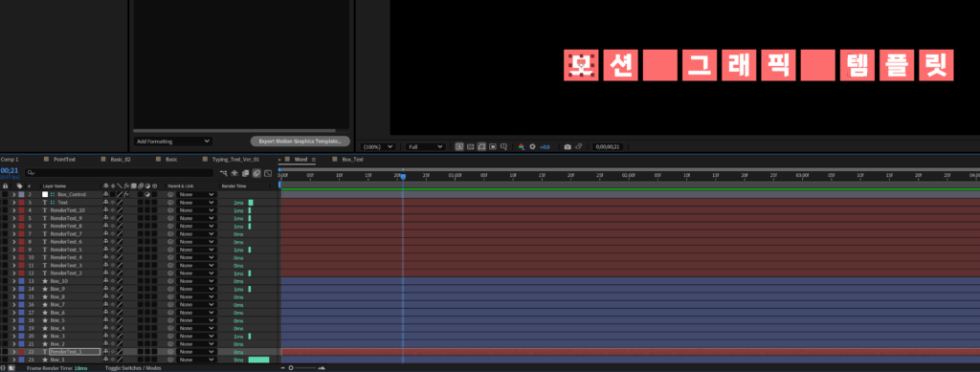This screenshot has width=980, height=372.
Task: Toggle the composition motion blur icon
Action: click(256, 173)
